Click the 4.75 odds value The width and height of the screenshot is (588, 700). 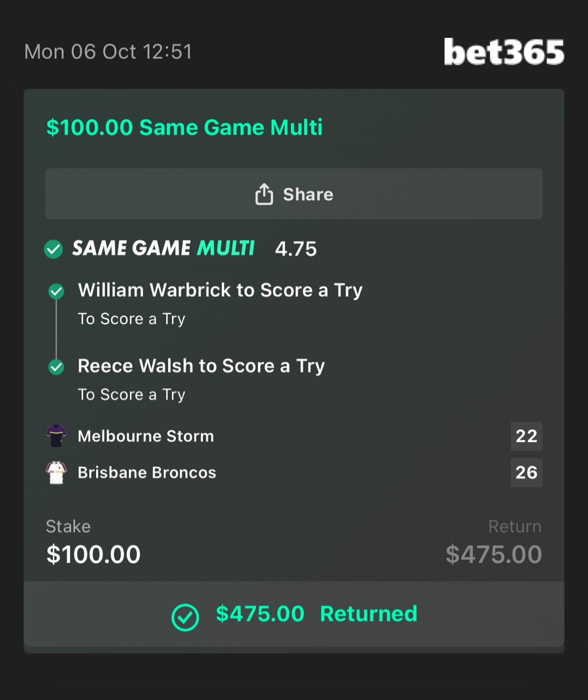pyautogui.click(x=296, y=249)
